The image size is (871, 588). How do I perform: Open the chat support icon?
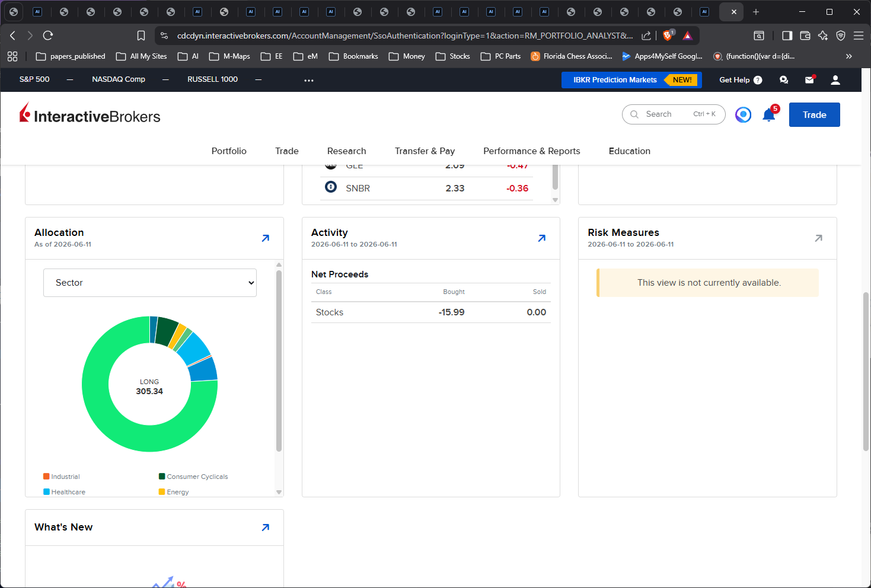[784, 80]
